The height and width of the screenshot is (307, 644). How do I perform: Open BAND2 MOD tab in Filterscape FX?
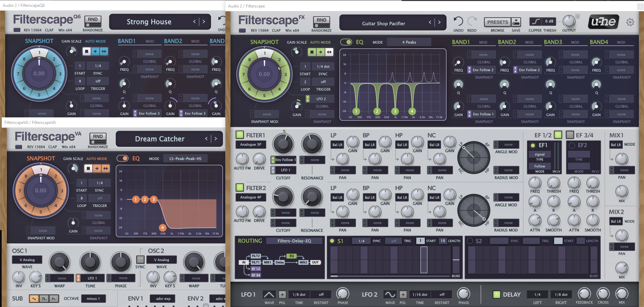tap(529, 42)
